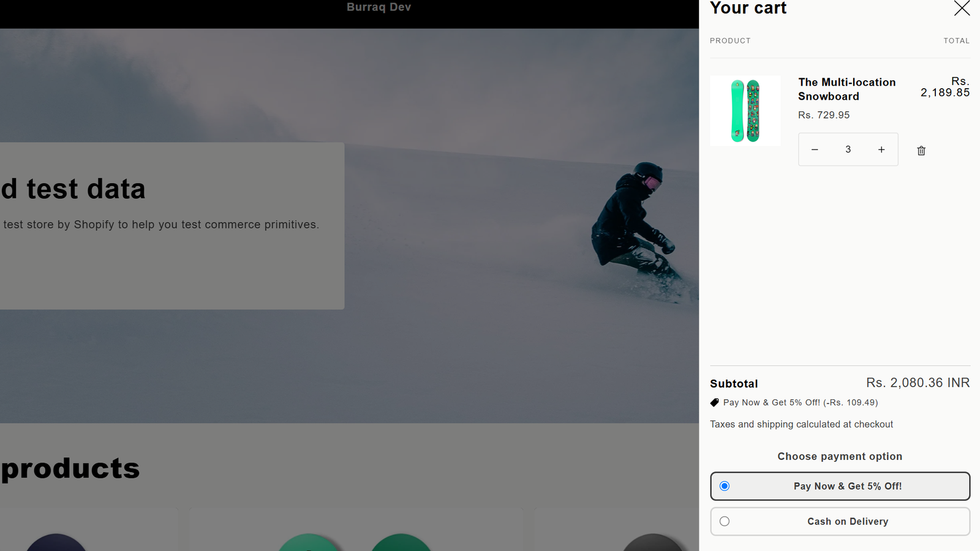Increase quantity with the plus icon
The height and width of the screenshot is (551, 980).
pos(881,149)
